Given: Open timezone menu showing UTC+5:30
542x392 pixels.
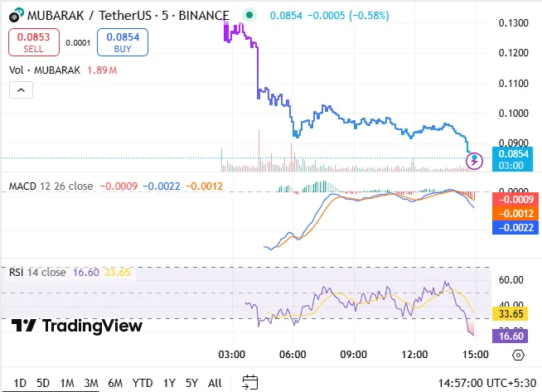Looking at the screenshot, I should [486, 382].
